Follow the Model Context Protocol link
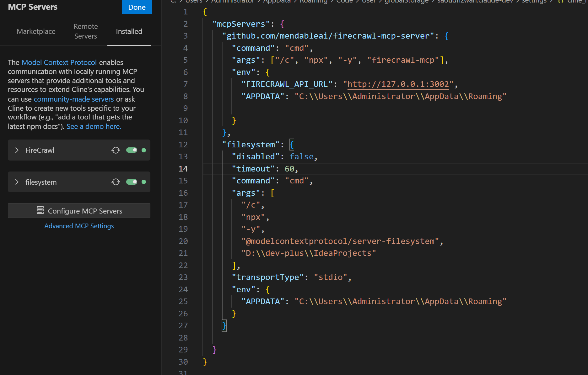Image resolution: width=588 pixels, height=375 pixels. (59, 62)
